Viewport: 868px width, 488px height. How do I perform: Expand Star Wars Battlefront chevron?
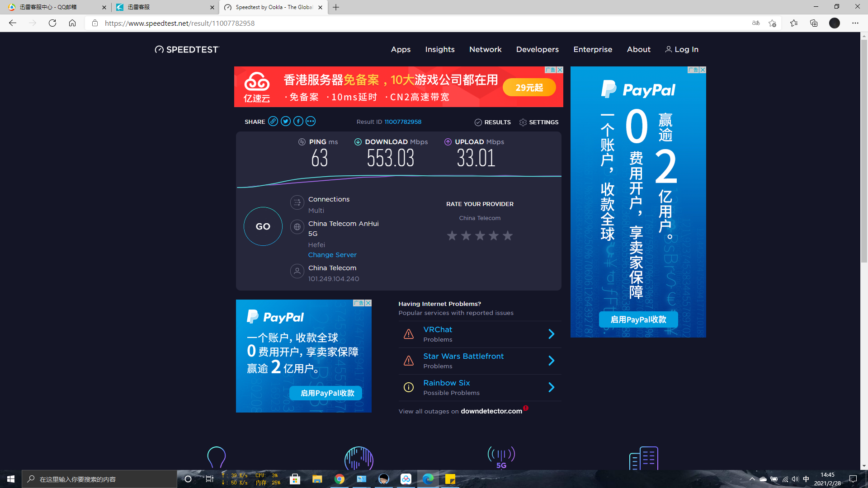(551, 361)
